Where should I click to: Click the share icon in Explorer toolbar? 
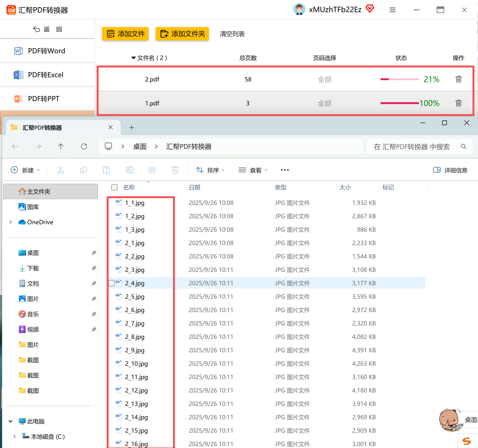click(x=152, y=170)
